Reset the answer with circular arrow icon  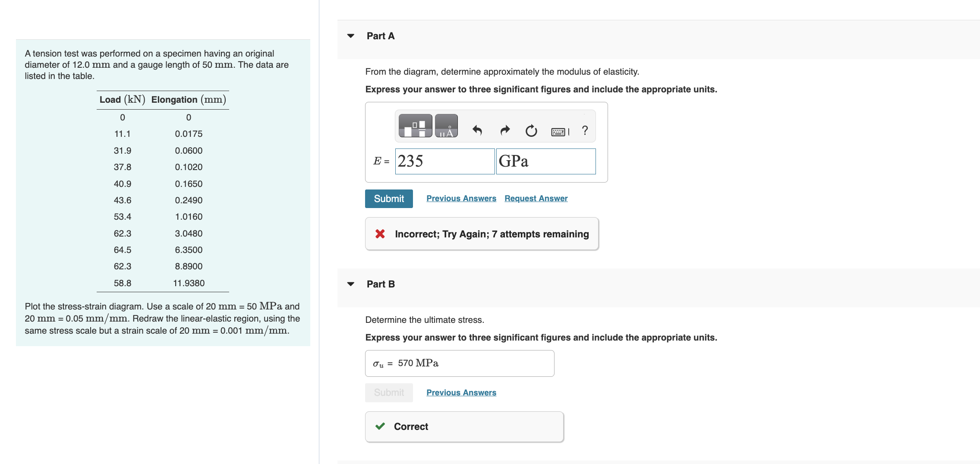[531, 130]
